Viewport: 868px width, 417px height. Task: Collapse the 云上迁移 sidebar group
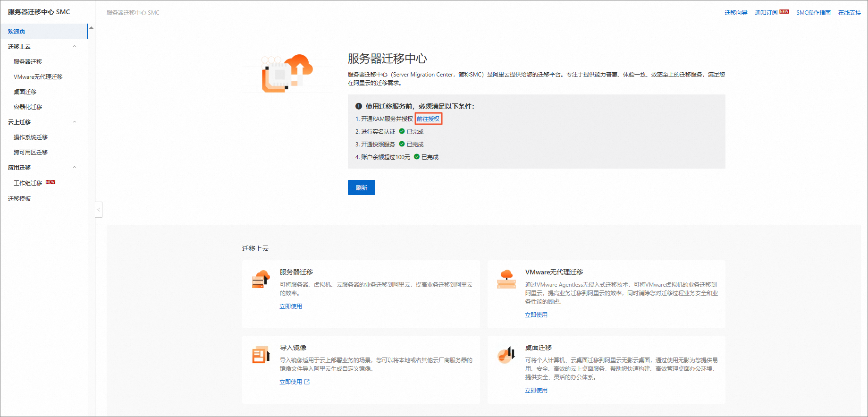click(75, 122)
